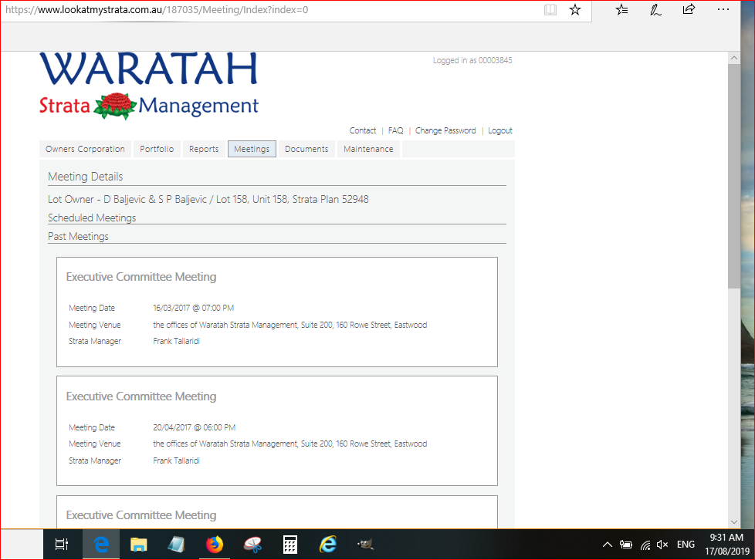Click the Add notes pen icon
The image size is (755, 560).
click(655, 9)
